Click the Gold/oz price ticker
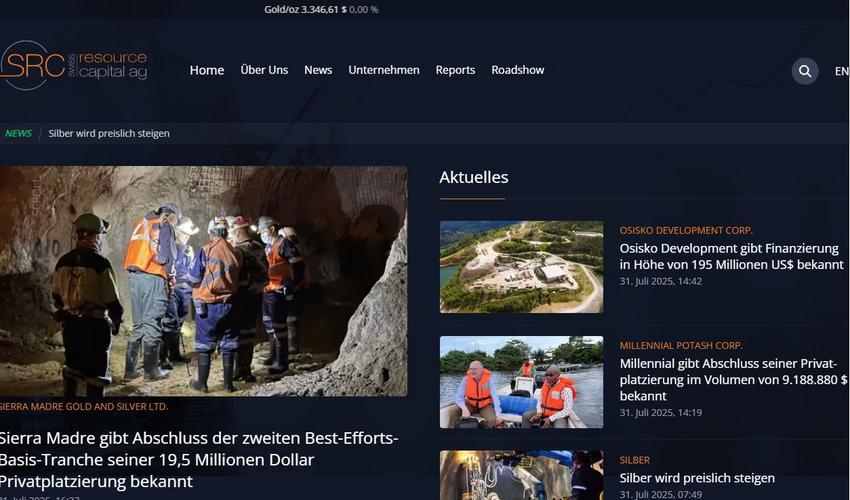Image resolution: width=850 pixels, height=500 pixels. tap(321, 9)
